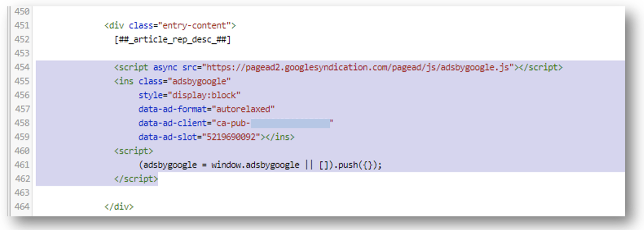Viewport: 644px width, 230px height.
Task: Click the opening <ins tag on line 455
Action: (x=123, y=81)
